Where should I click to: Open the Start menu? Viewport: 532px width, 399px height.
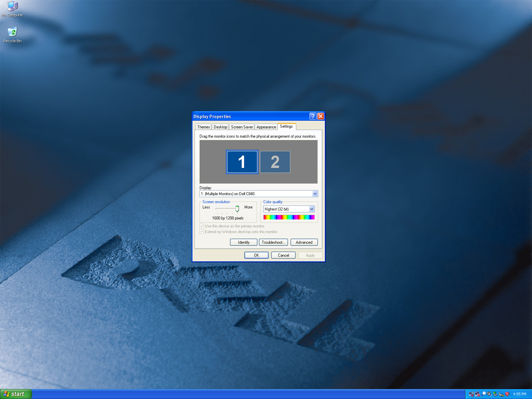tap(16, 394)
